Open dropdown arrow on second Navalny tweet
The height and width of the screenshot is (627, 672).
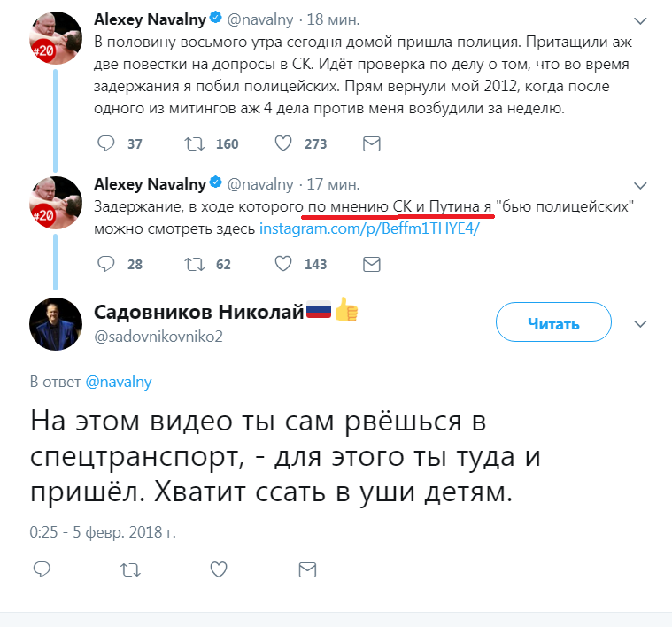[641, 186]
